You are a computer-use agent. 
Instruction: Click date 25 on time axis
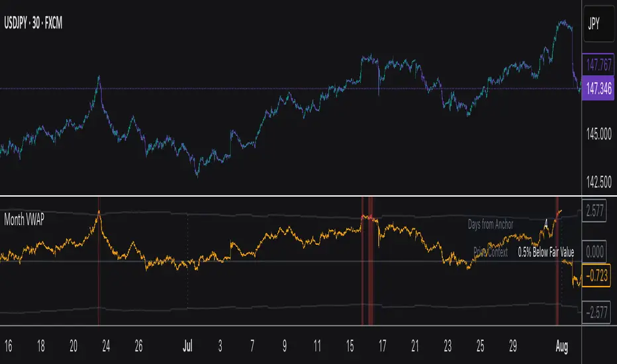[x=480, y=346]
